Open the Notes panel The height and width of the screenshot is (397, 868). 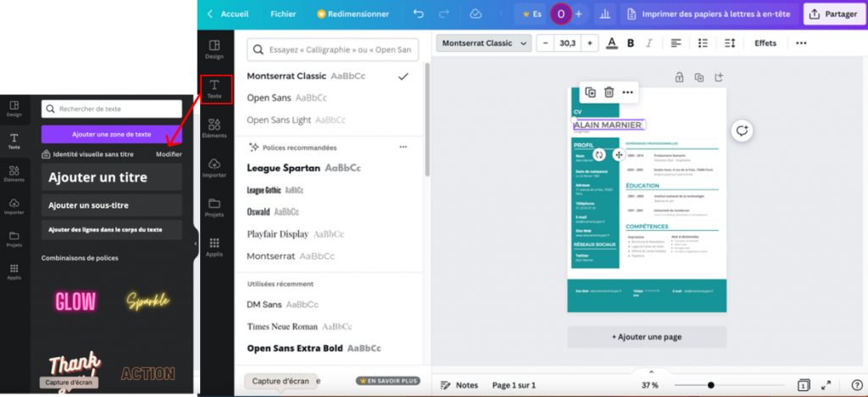pos(459,385)
